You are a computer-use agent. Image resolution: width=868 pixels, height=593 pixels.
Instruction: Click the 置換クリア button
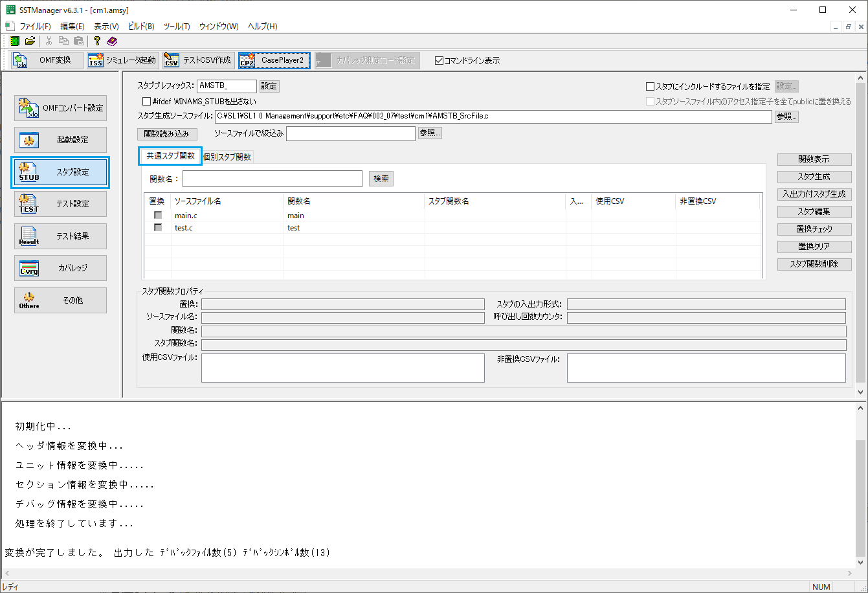pos(814,247)
